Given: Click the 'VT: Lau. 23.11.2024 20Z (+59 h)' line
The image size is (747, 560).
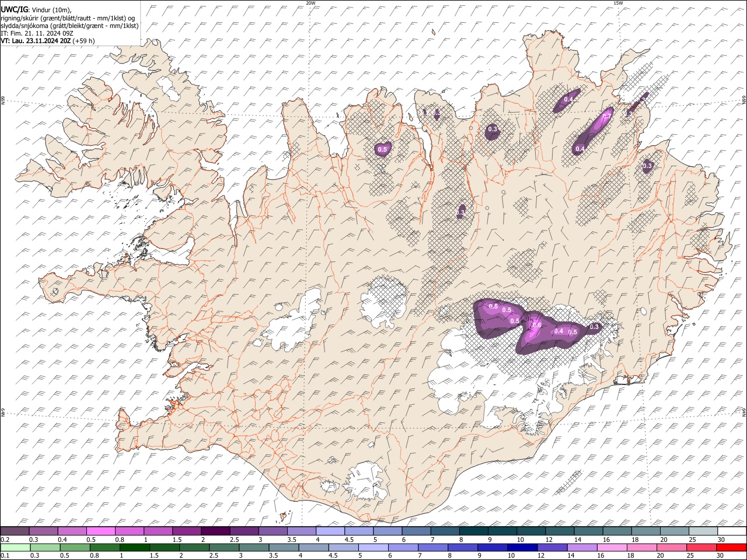Looking at the screenshot, I should (x=48, y=41).
